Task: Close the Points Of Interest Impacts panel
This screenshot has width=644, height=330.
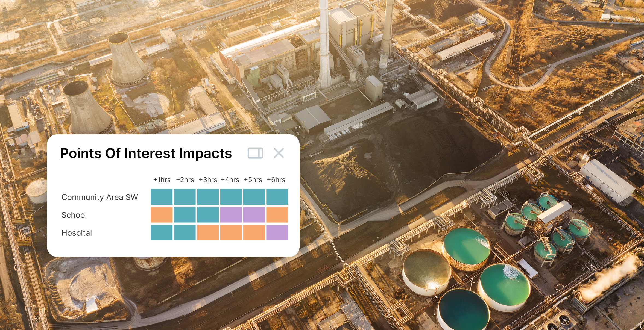Action: click(279, 153)
